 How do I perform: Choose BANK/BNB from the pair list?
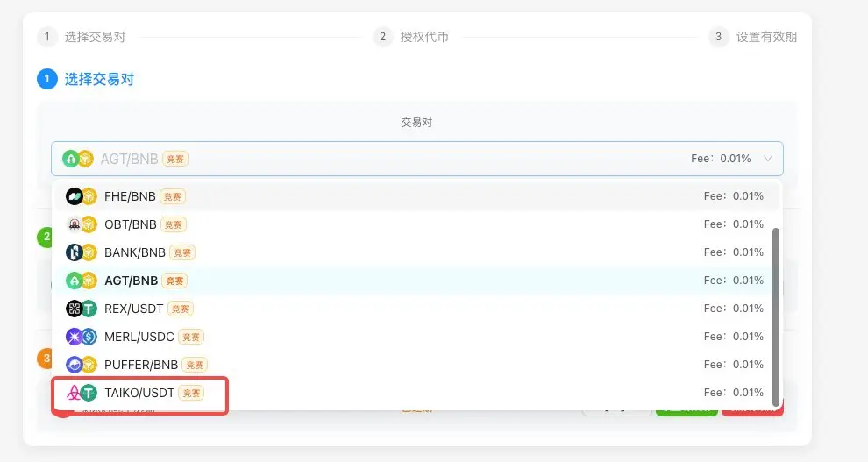pos(416,252)
